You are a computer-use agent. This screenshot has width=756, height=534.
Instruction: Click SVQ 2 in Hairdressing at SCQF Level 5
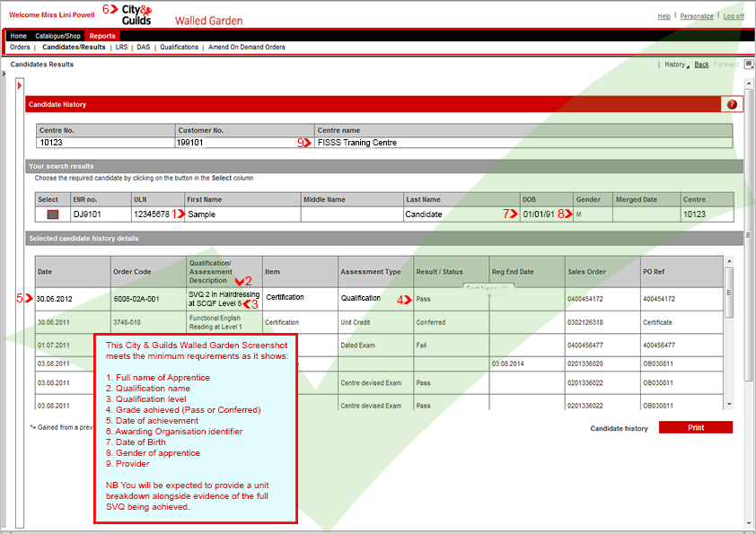tap(224, 299)
